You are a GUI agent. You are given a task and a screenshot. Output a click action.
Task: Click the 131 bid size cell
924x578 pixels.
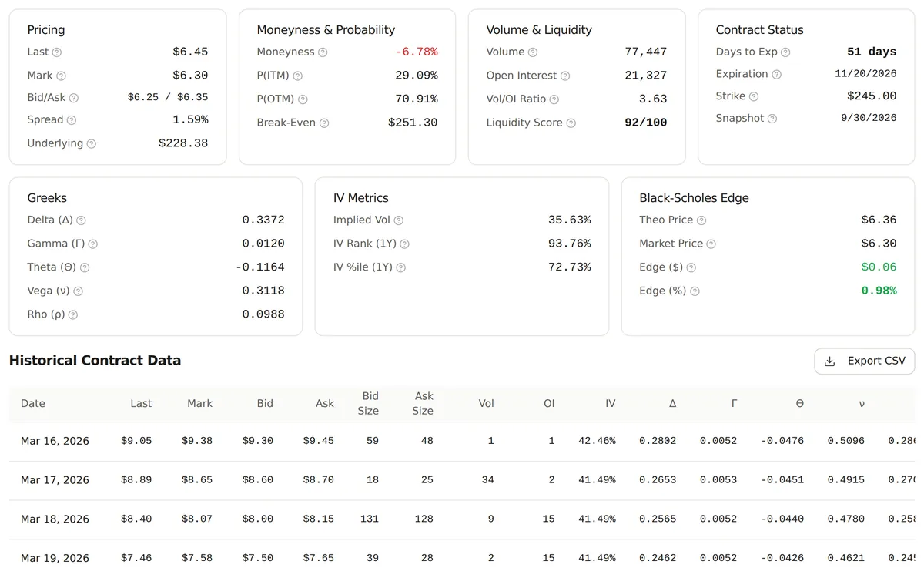(370, 519)
